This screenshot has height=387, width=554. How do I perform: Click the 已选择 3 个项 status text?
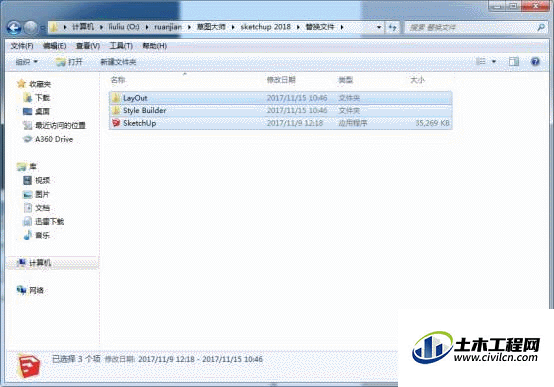(76, 359)
